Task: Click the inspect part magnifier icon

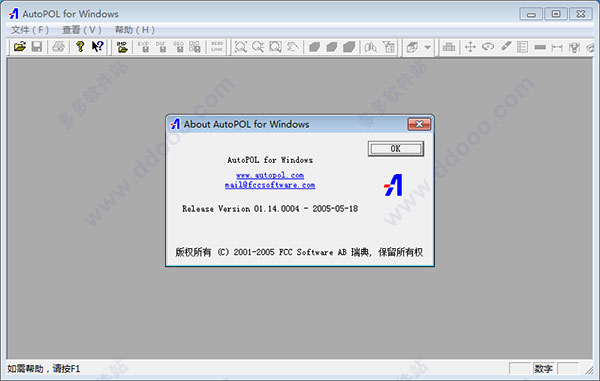Action: (x=370, y=47)
